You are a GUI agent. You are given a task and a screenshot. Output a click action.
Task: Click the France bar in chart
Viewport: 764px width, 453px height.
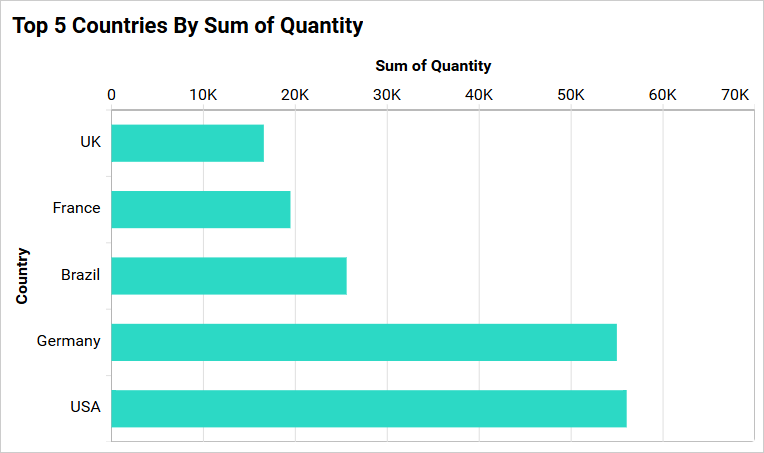(x=201, y=209)
